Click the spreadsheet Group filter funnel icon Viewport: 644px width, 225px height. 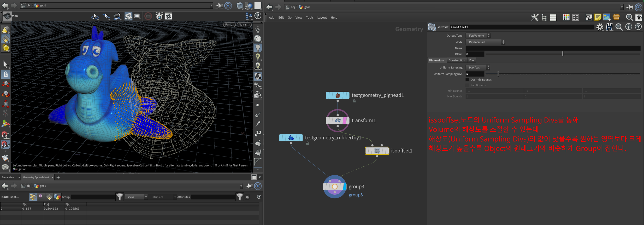pos(120,197)
